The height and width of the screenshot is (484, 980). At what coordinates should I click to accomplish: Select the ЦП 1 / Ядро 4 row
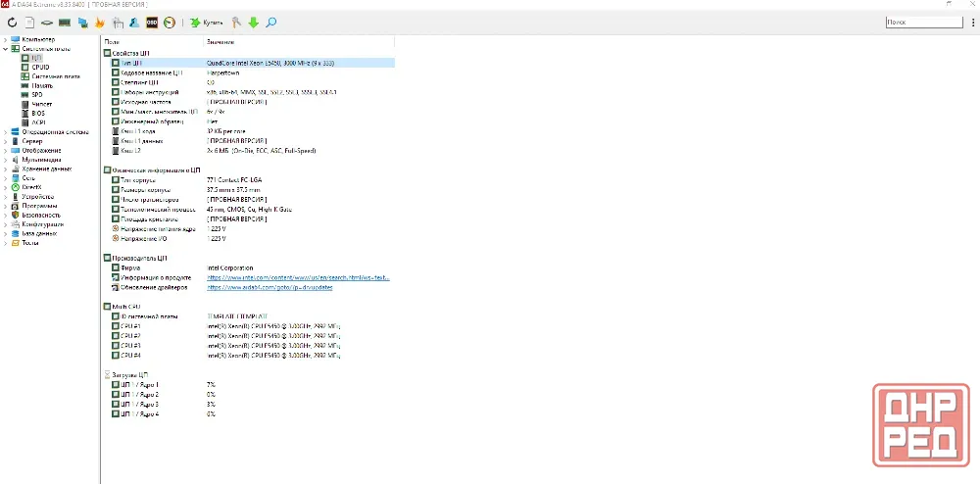[x=253, y=414]
